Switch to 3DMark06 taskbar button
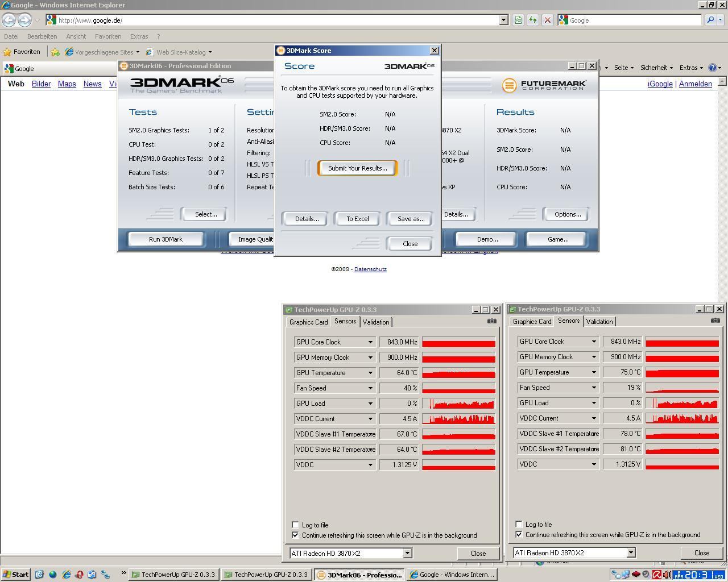Screen dimensions: 728x582 (359, 575)
